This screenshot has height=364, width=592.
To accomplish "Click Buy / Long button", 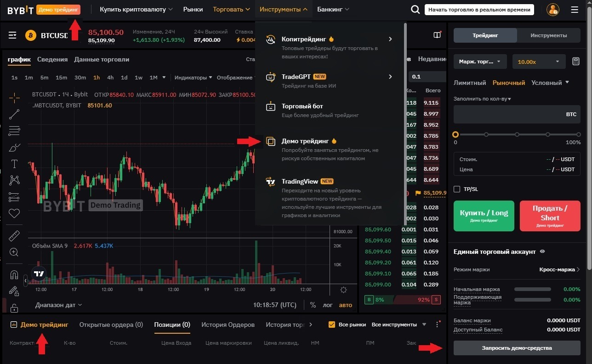I will [484, 216].
